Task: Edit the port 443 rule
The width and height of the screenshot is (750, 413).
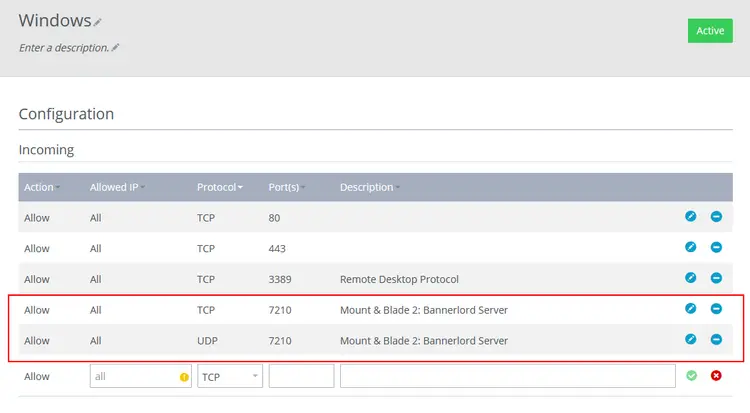Action: (x=690, y=247)
